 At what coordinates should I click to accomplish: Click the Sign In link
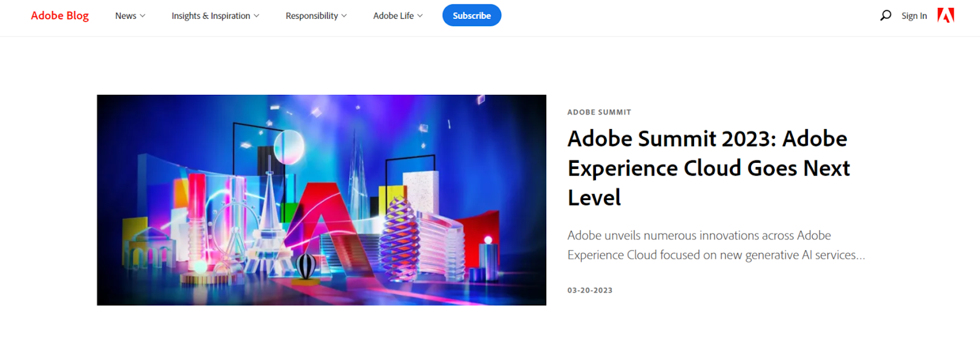914,16
